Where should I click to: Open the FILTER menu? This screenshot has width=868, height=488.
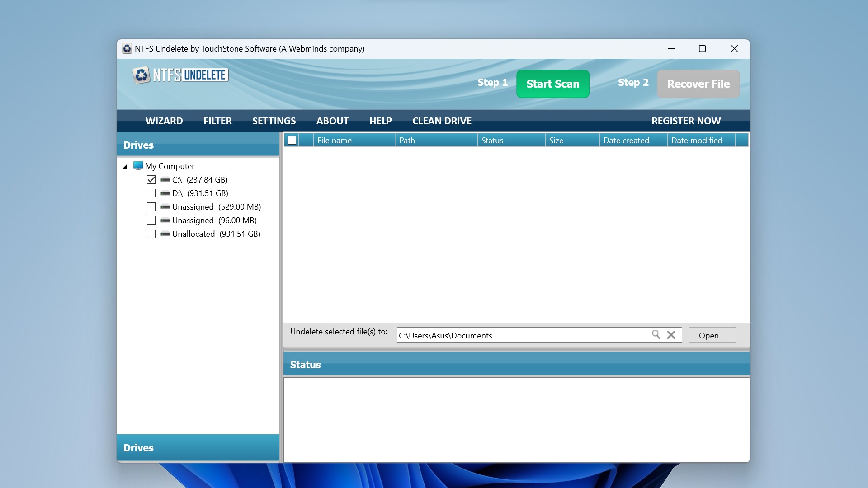(x=217, y=121)
